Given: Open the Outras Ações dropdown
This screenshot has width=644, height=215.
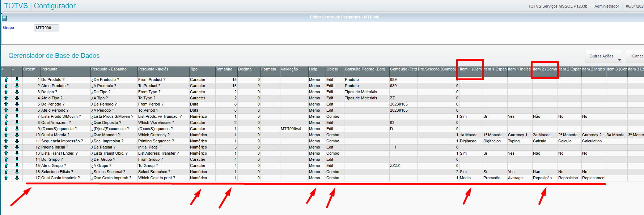Looking at the screenshot, I should tap(603, 56).
